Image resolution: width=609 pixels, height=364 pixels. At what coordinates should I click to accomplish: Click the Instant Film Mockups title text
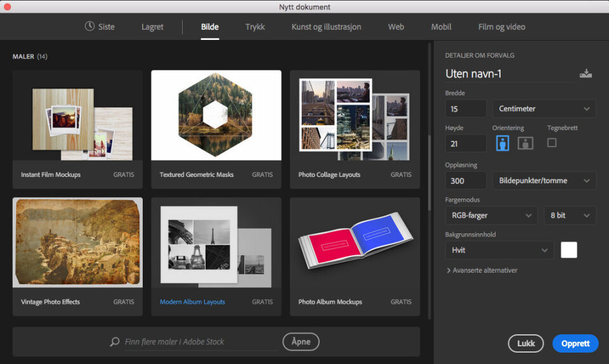51,174
